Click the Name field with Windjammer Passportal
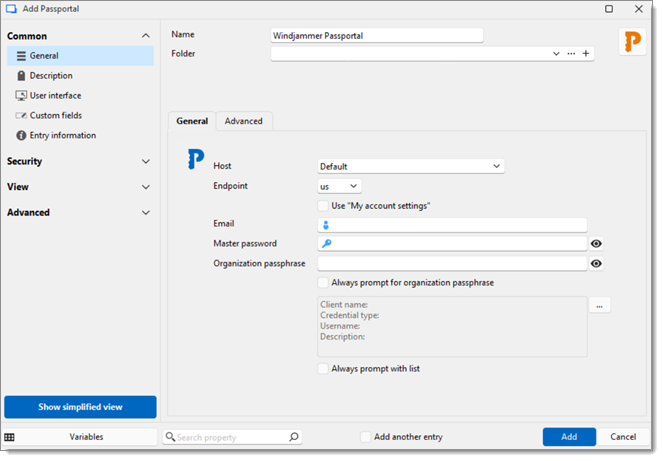This screenshot has width=663, height=461. click(x=377, y=36)
